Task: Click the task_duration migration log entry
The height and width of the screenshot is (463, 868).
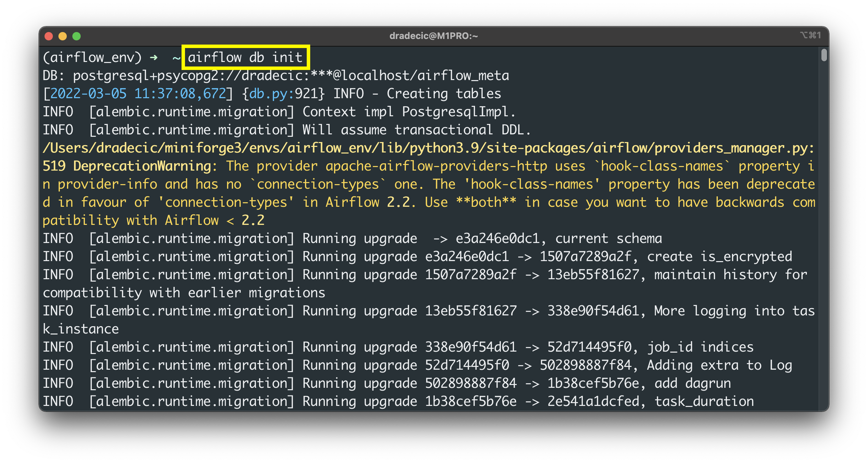Action: [704, 401]
